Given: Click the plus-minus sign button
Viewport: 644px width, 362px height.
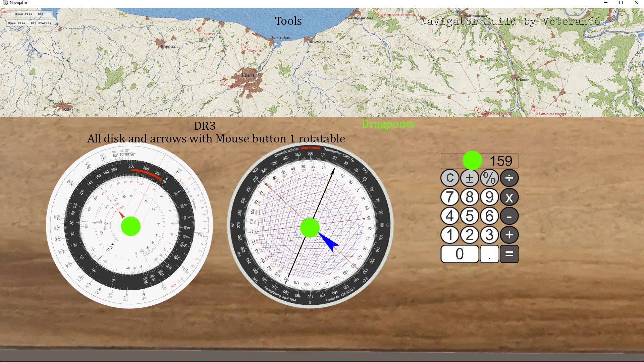Looking at the screenshot, I should tap(470, 178).
